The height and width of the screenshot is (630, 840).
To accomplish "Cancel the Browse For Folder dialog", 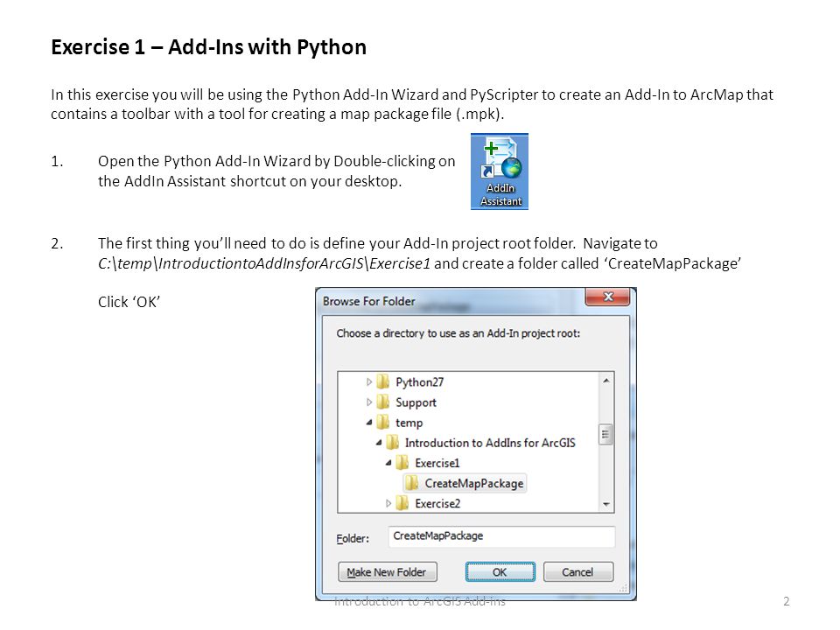I will [x=578, y=572].
